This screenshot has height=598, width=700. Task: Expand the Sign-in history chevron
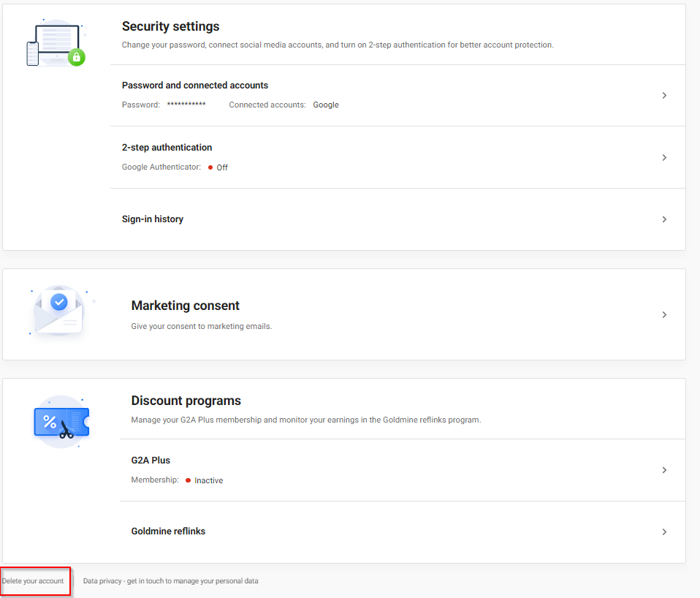pos(663,219)
